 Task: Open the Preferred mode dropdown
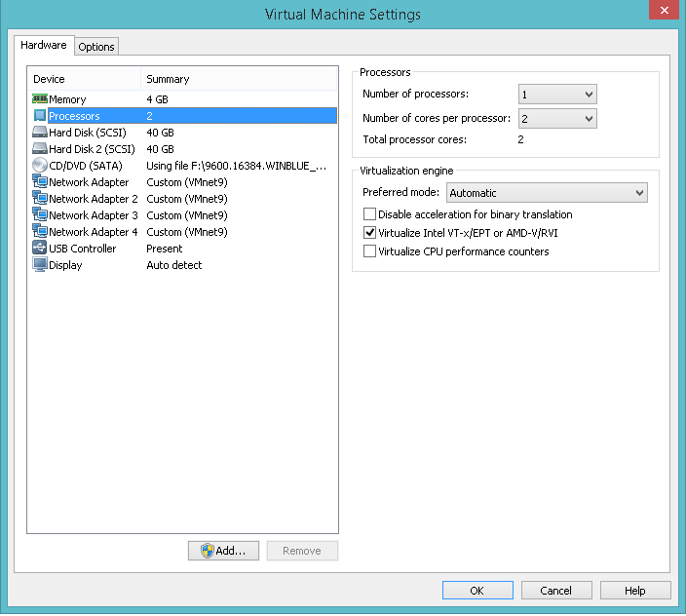click(x=547, y=193)
